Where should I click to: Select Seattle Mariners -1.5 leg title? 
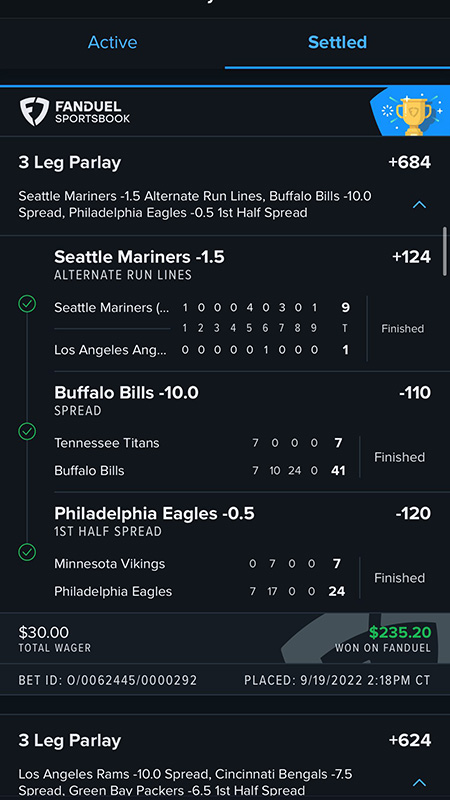[139, 257]
